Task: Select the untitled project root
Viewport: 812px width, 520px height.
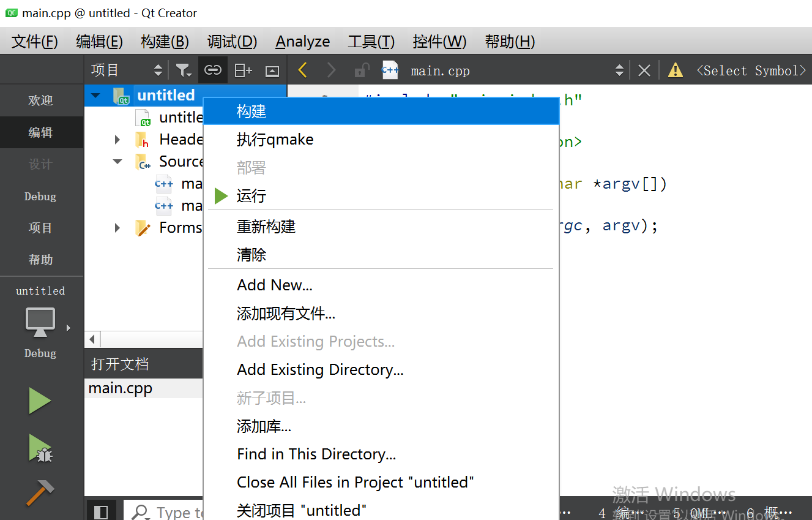Action: [x=166, y=96]
